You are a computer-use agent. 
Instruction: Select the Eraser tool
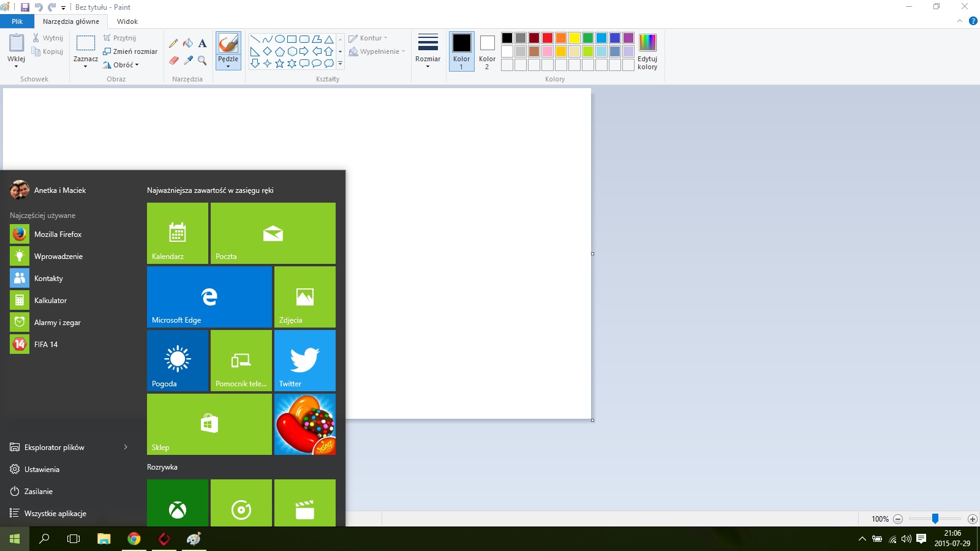click(x=173, y=61)
